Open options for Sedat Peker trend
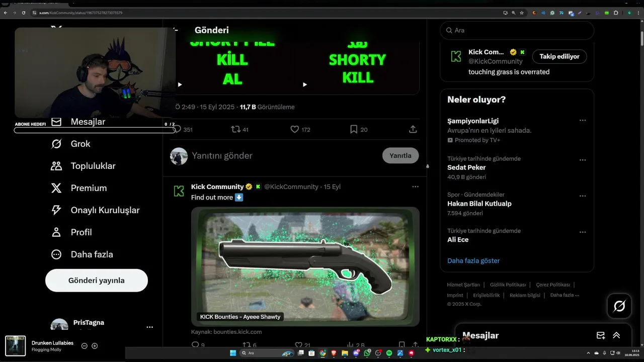This screenshot has height=362, width=644. pyautogui.click(x=583, y=160)
